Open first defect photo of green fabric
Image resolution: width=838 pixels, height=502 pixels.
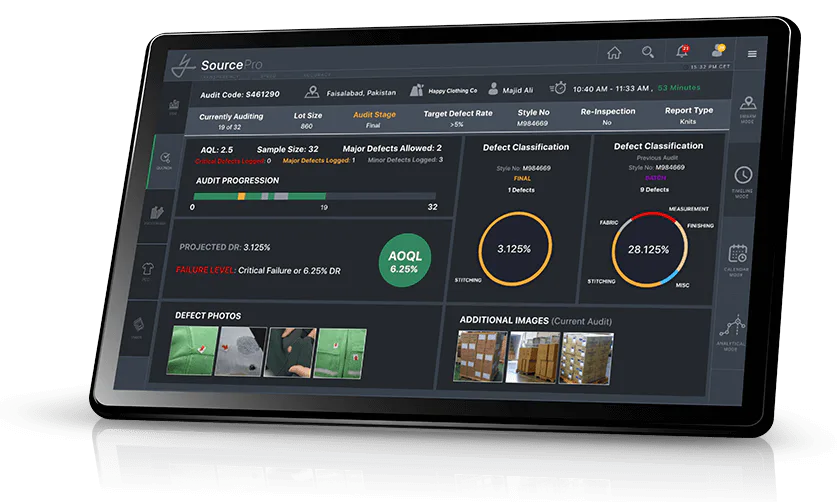click(192, 351)
